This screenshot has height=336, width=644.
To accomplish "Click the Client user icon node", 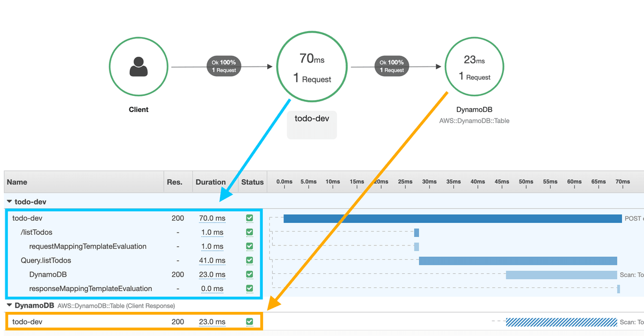I will tap(138, 66).
